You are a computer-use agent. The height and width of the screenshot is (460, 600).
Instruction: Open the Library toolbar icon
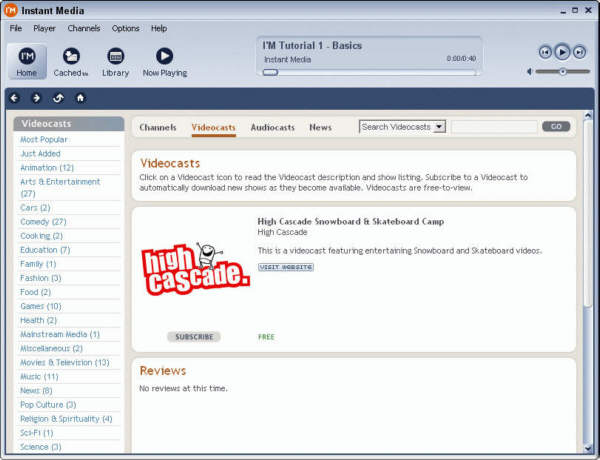click(x=115, y=60)
